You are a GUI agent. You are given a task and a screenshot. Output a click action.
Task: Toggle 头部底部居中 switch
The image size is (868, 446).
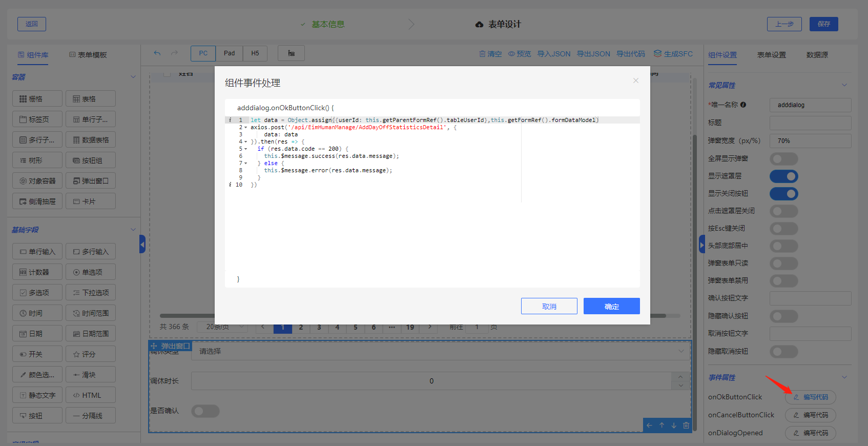(783, 246)
